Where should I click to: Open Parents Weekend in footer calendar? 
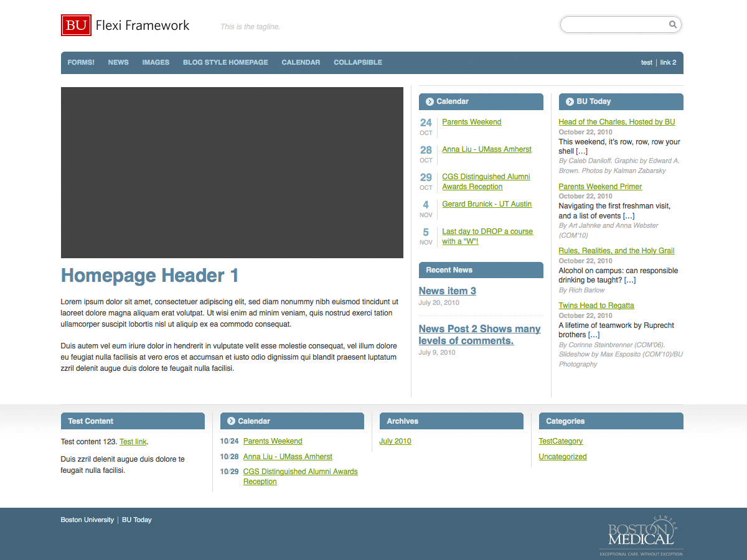click(273, 441)
